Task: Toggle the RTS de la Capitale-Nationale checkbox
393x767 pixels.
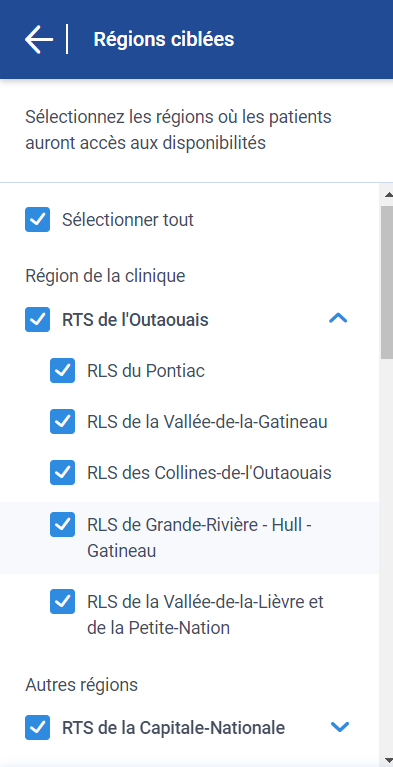Action: point(38,727)
